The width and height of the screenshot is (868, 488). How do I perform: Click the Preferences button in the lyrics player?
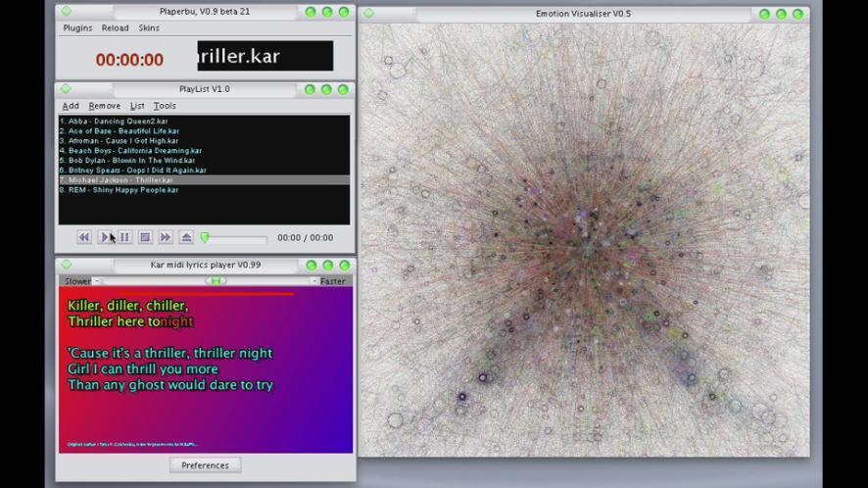[x=205, y=465]
